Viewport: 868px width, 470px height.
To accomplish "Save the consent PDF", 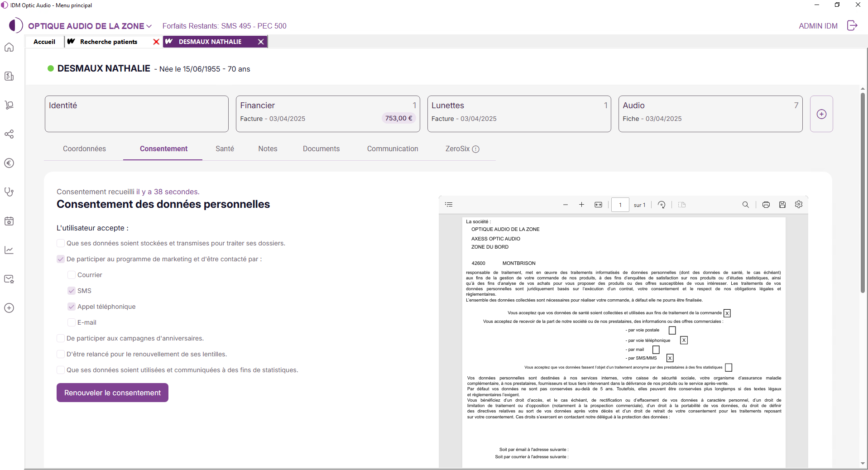I will tap(782, 205).
